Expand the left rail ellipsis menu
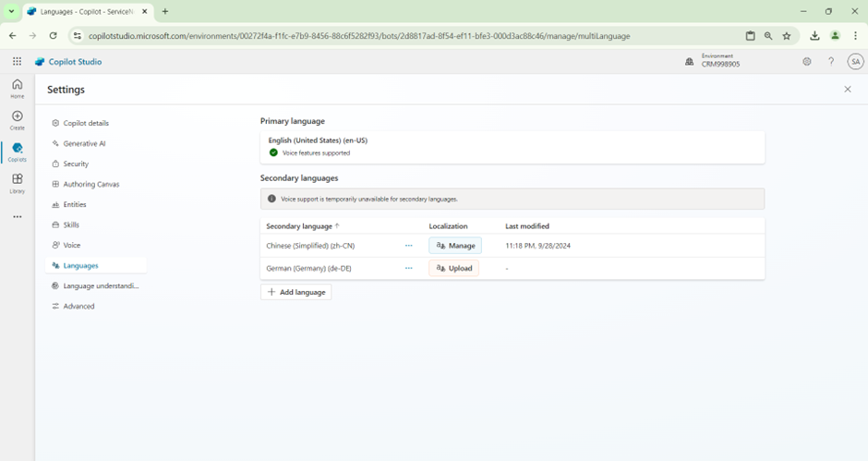The image size is (868, 461). coord(17,217)
